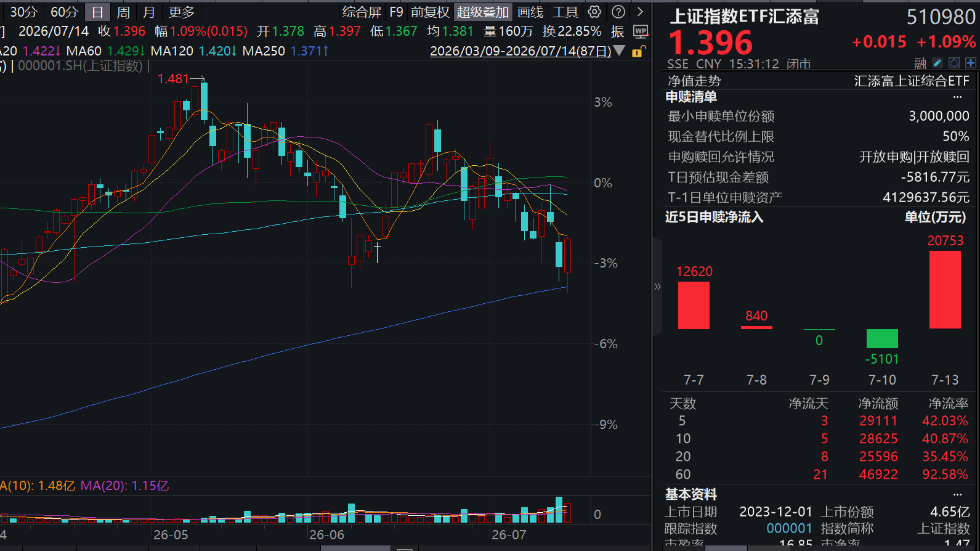The height and width of the screenshot is (551, 980).
Task: Open chart settings gear icon
Action: click(594, 12)
